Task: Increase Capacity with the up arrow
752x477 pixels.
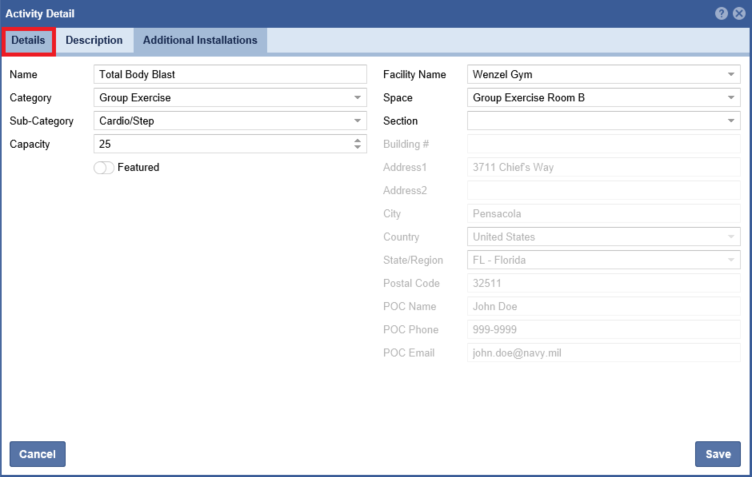Action: pos(359,140)
